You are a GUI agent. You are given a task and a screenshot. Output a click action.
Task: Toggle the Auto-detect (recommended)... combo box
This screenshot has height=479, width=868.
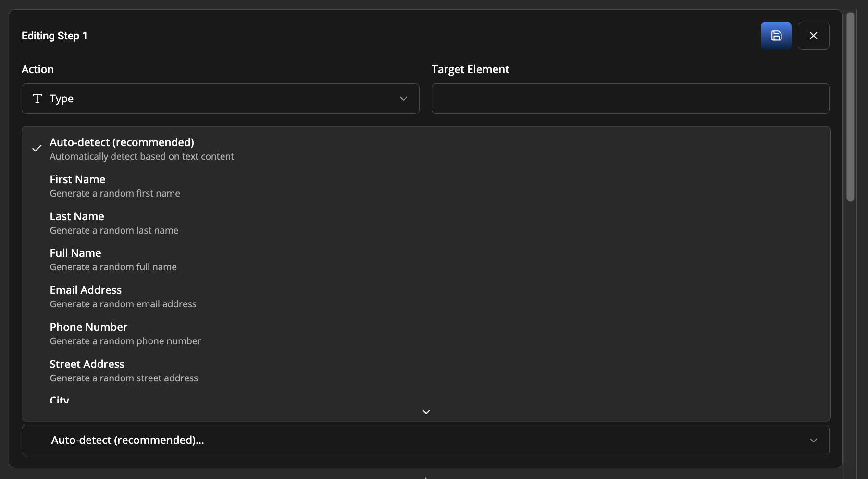[x=425, y=440]
